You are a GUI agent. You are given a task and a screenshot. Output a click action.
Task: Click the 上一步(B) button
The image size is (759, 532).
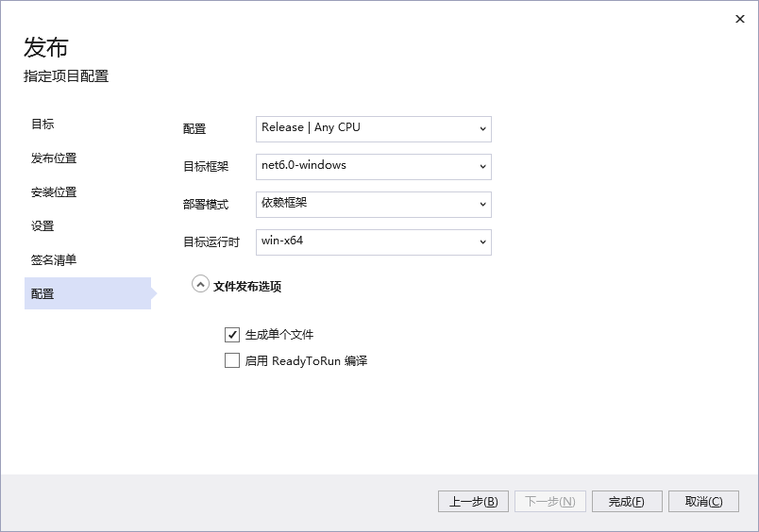click(473, 502)
